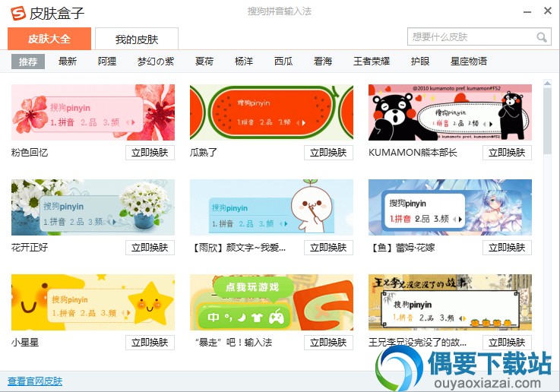Open the 蕾姆·花嫁 anime skin thumbnail
Screen dimensions: 560x392
(450, 207)
